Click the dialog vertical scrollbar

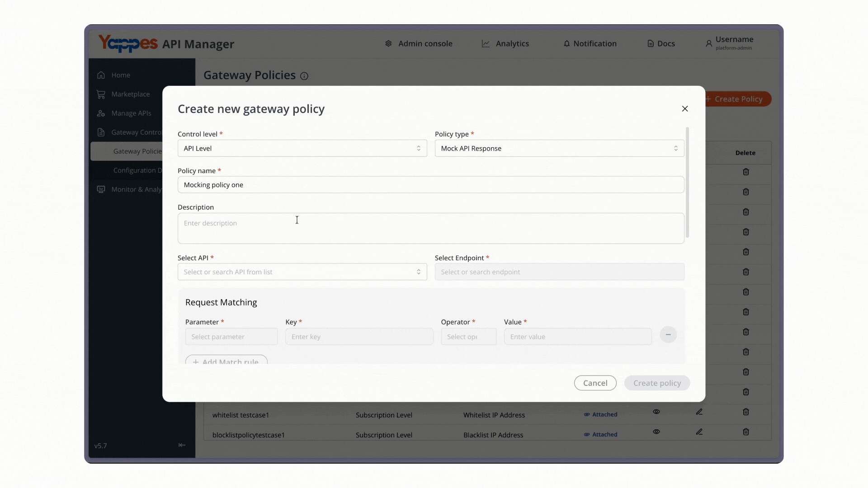coord(688,183)
